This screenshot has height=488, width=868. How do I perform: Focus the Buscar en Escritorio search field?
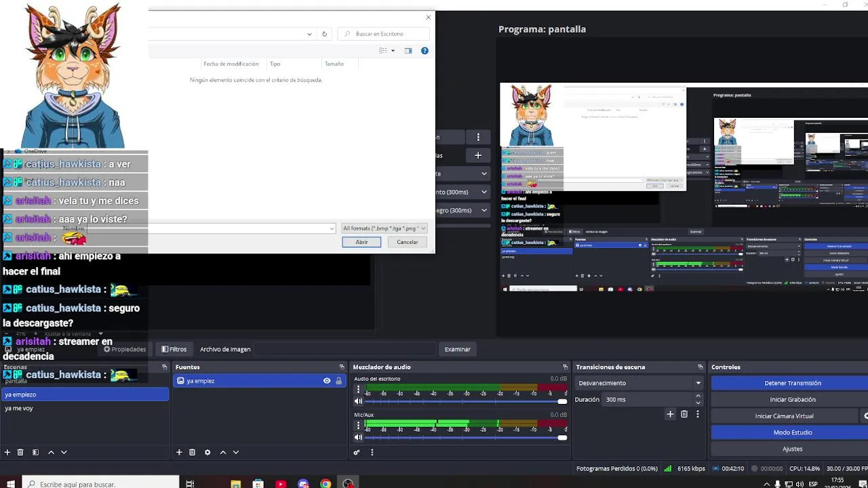[384, 34]
